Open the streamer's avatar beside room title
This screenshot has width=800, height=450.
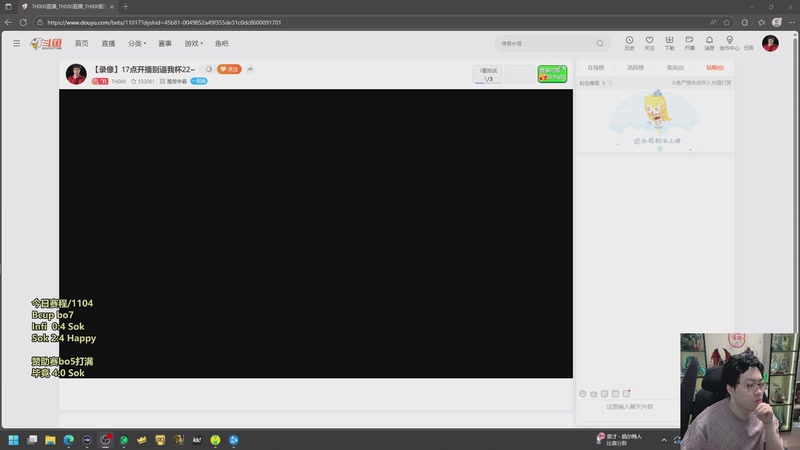tap(76, 74)
